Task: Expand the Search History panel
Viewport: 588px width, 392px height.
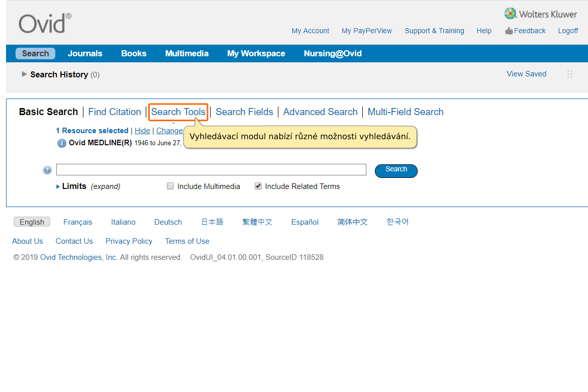Action: [x=24, y=74]
